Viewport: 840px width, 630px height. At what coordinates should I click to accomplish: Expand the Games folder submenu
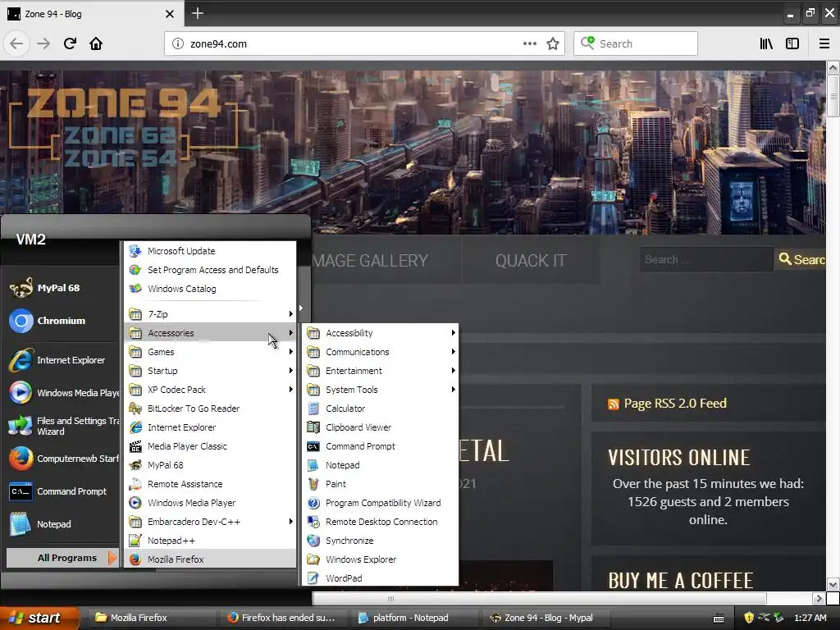[210, 351]
